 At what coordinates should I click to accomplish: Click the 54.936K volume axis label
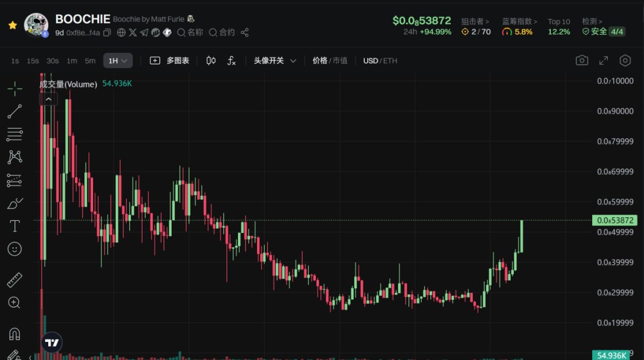click(x=611, y=355)
